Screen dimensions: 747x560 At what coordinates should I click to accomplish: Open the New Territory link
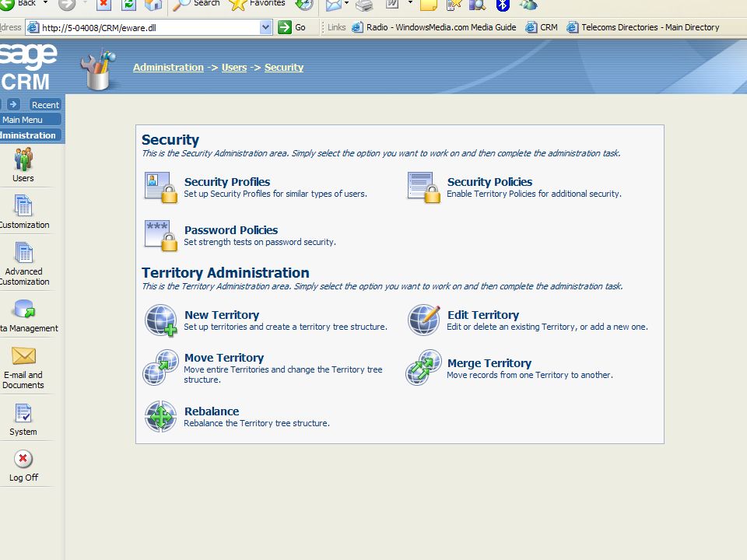[222, 315]
